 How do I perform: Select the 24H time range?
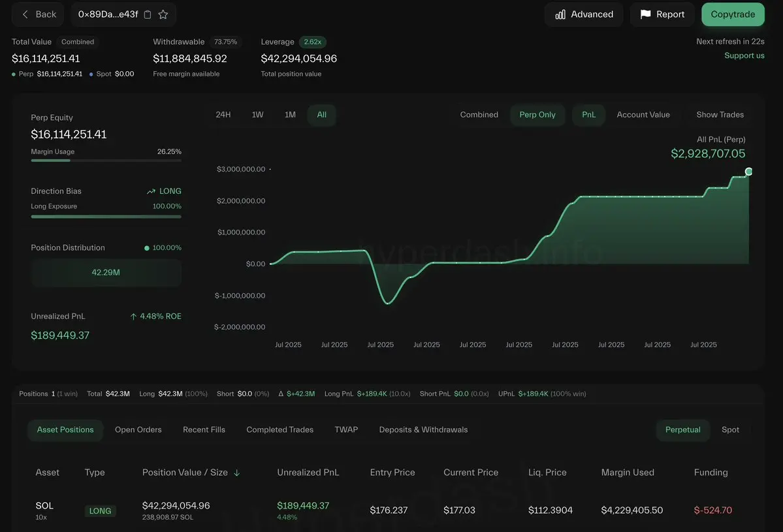(x=223, y=115)
